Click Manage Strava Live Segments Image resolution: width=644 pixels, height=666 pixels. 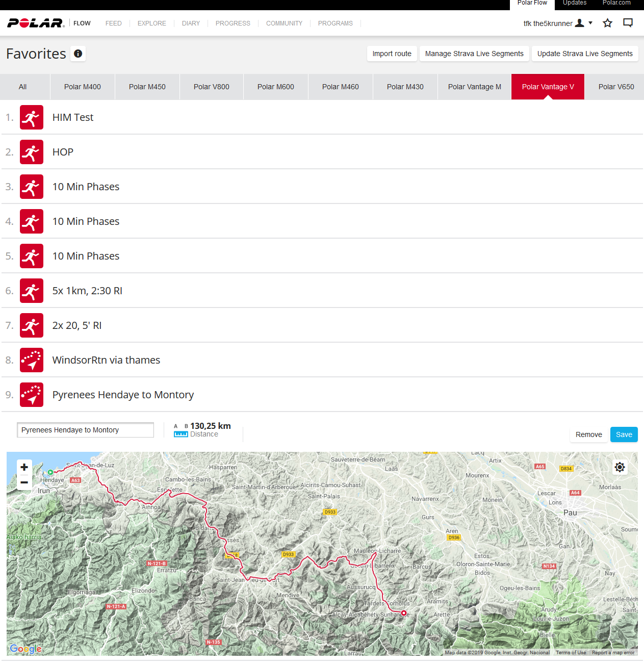(x=474, y=54)
